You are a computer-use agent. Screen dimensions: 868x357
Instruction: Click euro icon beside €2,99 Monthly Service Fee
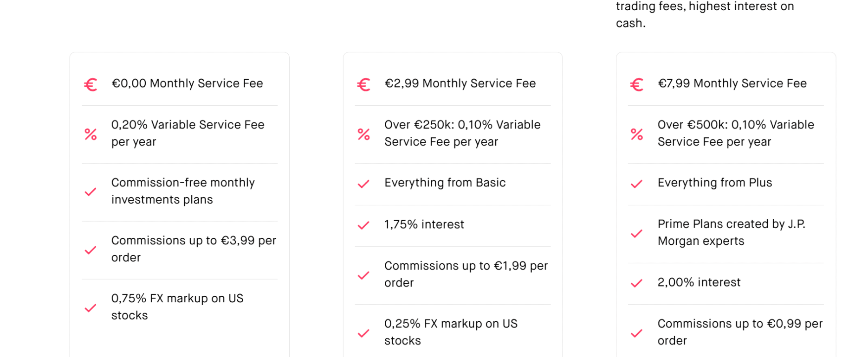point(363,84)
